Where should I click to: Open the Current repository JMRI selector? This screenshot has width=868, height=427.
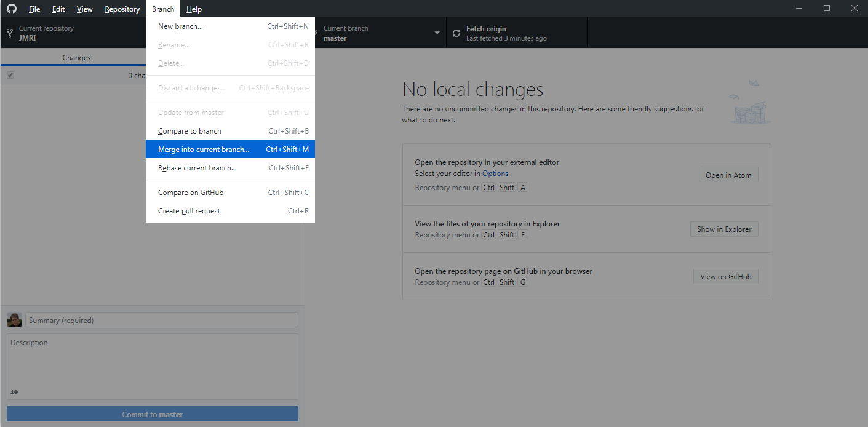coord(74,33)
